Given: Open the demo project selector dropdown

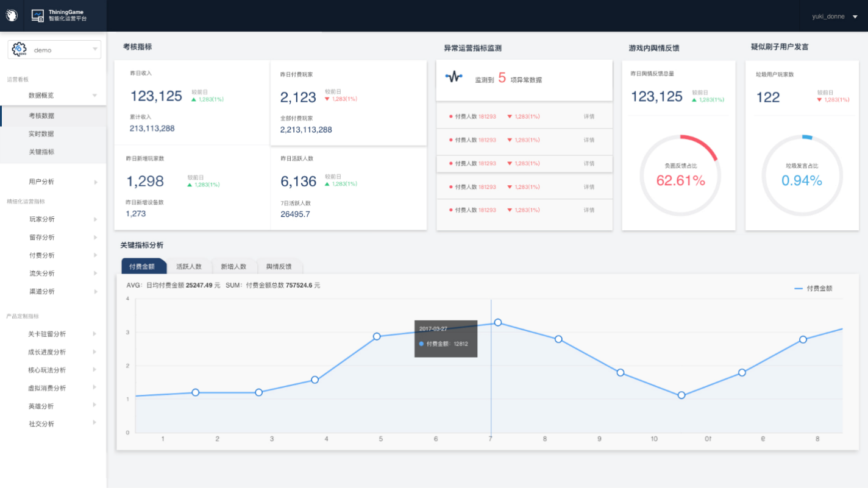Looking at the screenshot, I should click(54, 49).
